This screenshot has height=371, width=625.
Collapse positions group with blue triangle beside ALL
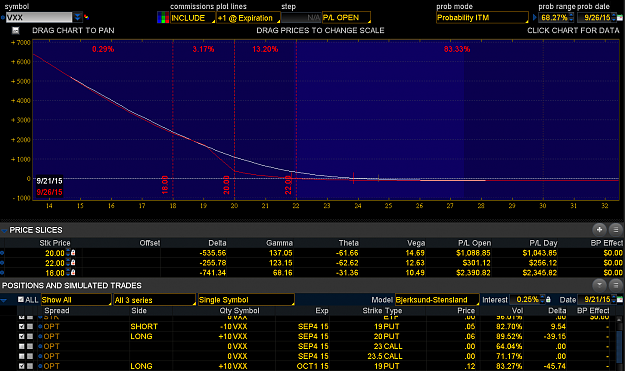coord(4,300)
